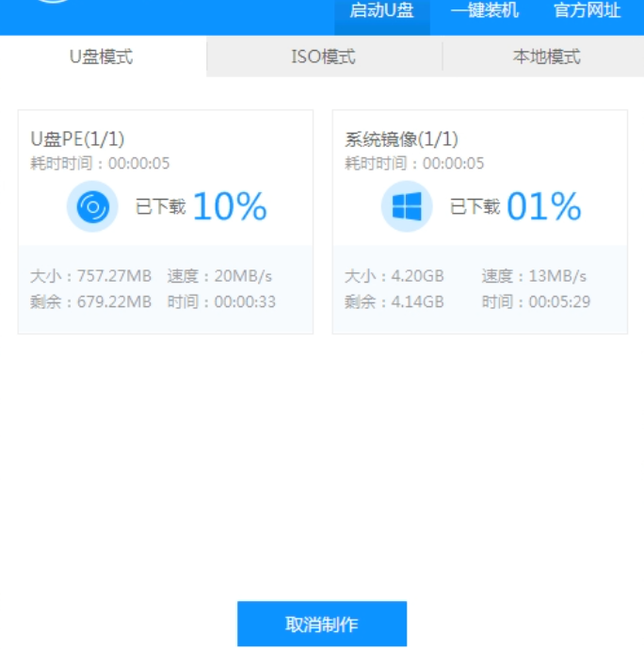The width and height of the screenshot is (644, 650).
Task: Click 已下载 label in the U盘PE card
Action: click(161, 206)
